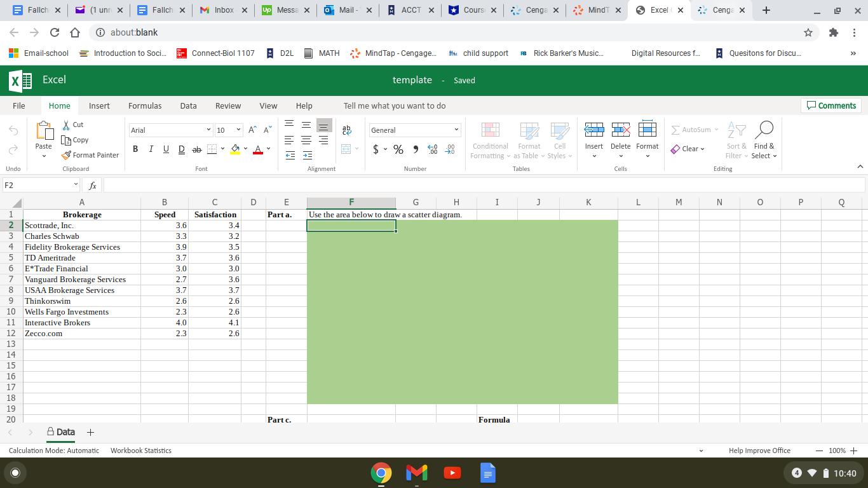
Task: Click the Delete cells icon
Action: [x=620, y=129]
